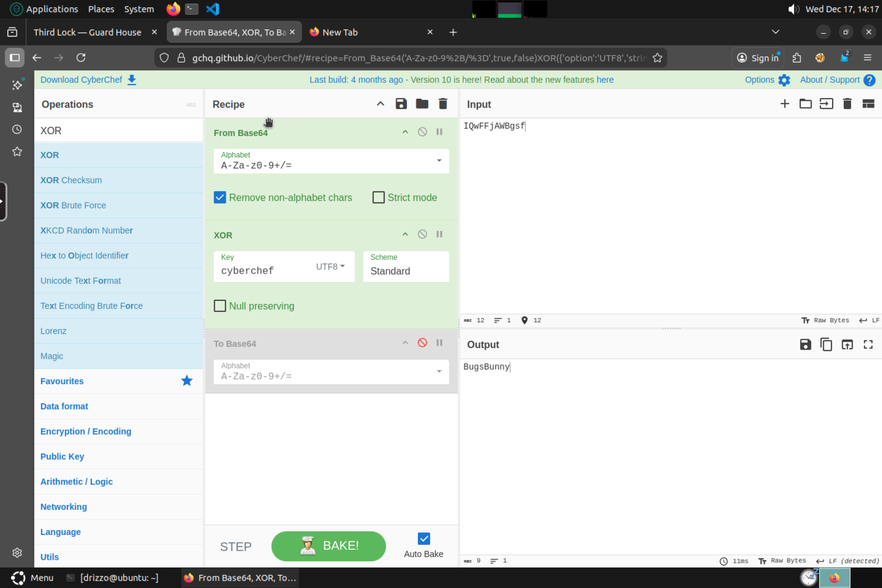This screenshot has height=588, width=882.
Task: Open XOR key UTF8 encoding dropdown
Action: pos(330,267)
